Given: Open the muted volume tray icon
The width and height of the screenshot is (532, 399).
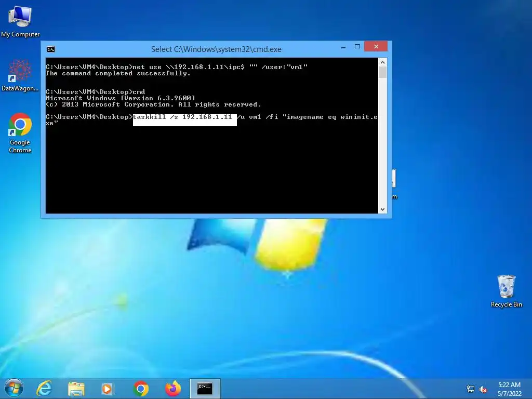Looking at the screenshot, I should point(483,389).
